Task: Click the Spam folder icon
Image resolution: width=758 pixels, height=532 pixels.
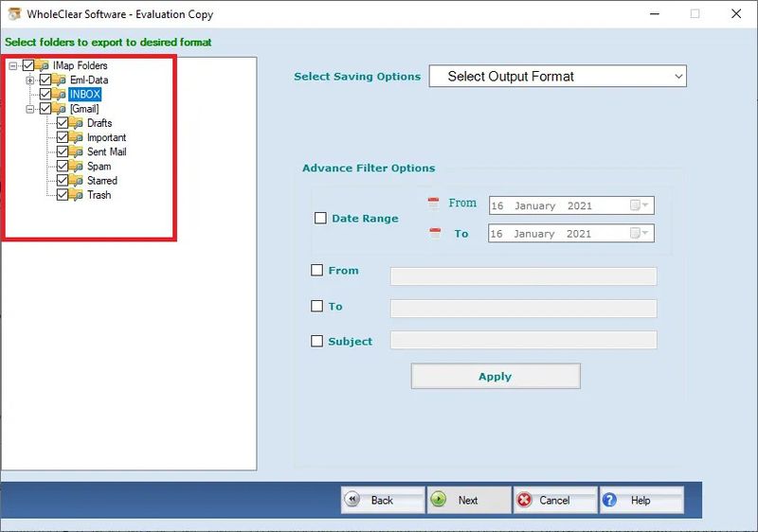Action: (76, 166)
